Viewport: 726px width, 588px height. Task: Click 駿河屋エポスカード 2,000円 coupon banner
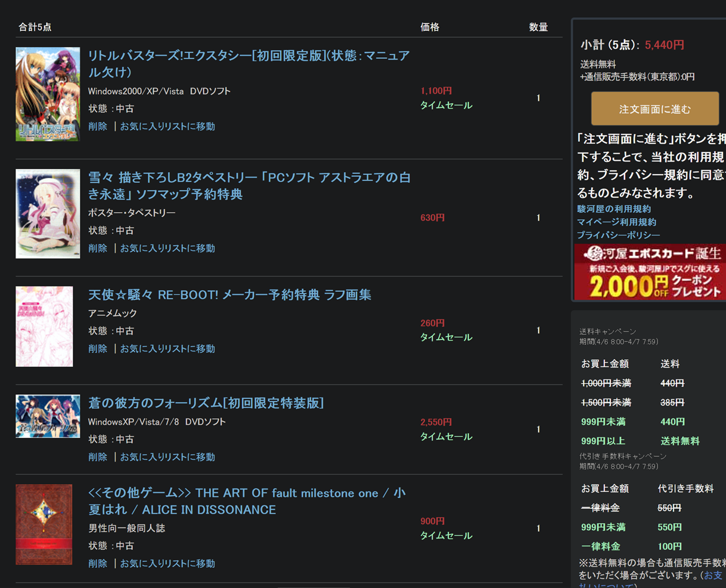[x=650, y=272]
